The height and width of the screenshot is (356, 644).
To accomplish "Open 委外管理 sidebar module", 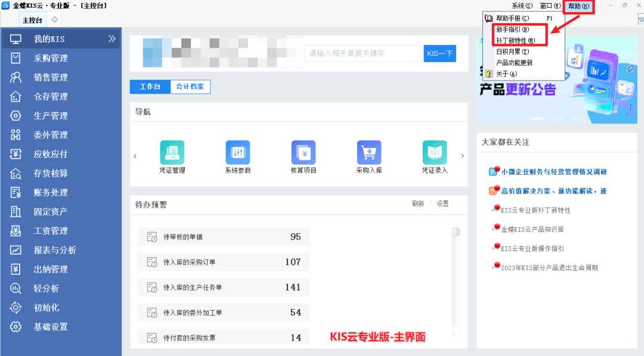I will [51, 135].
